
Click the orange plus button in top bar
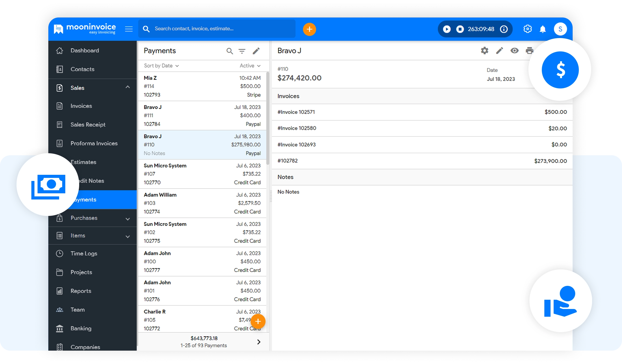click(x=309, y=29)
